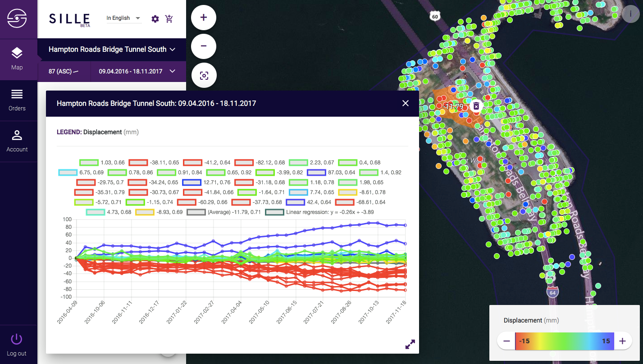643x364 pixels.
Task: Click the LEGEND: Displacement heading
Action: pos(98,132)
